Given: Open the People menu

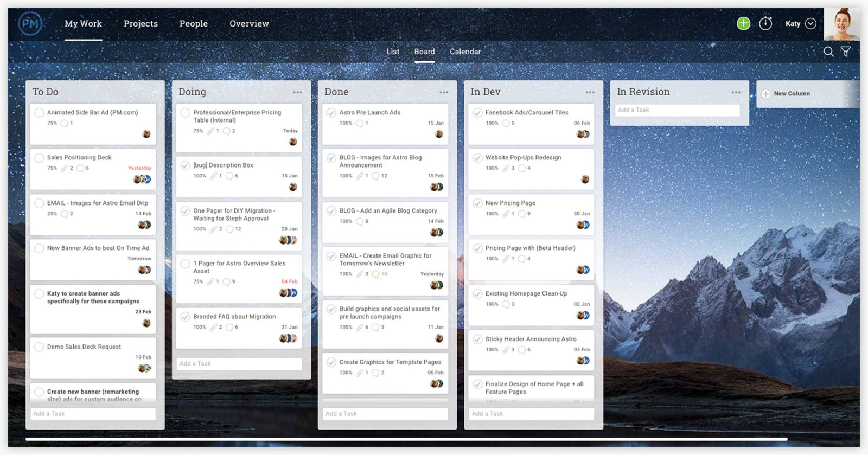Looking at the screenshot, I should [194, 23].
